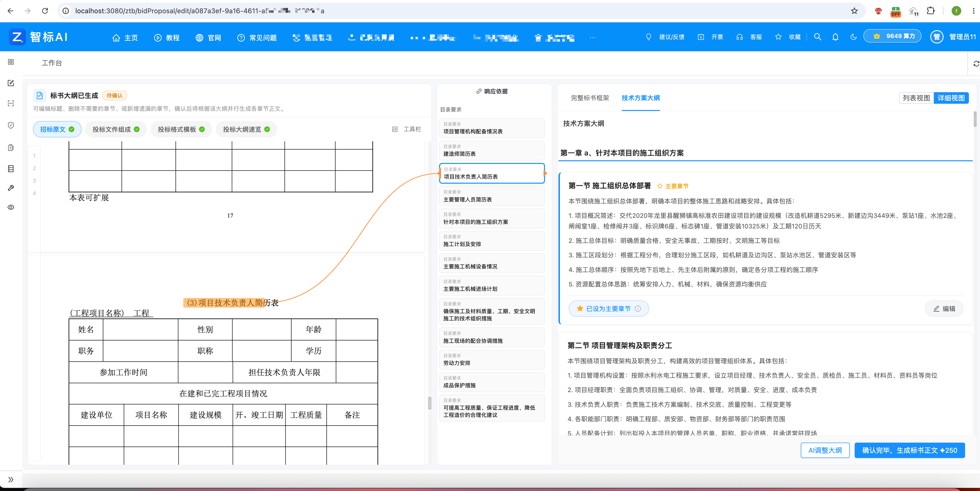Click the AI调整大纲 button

click(825, 450)
